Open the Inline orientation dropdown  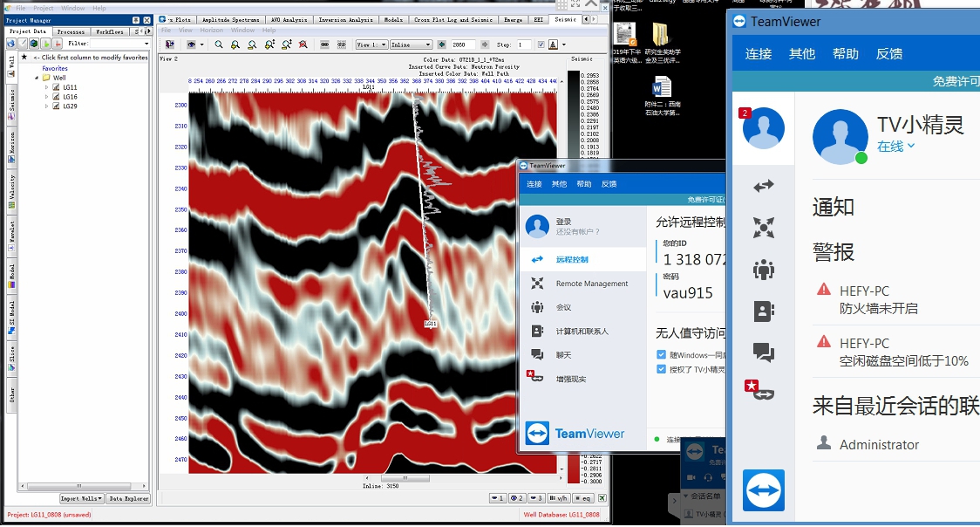[x=410, y=44]
